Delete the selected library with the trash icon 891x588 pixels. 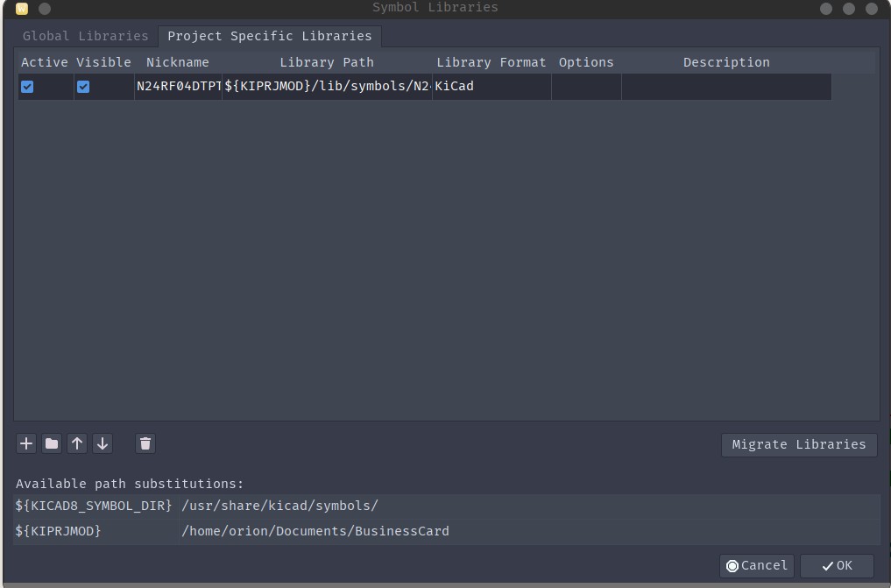click(x=145, y=443)
